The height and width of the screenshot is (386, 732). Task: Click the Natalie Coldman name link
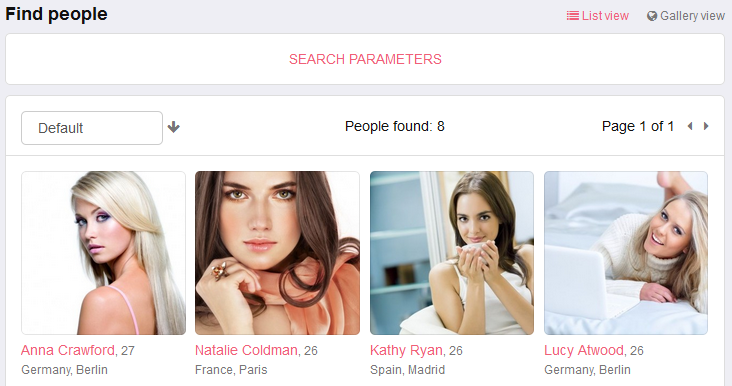246,350
